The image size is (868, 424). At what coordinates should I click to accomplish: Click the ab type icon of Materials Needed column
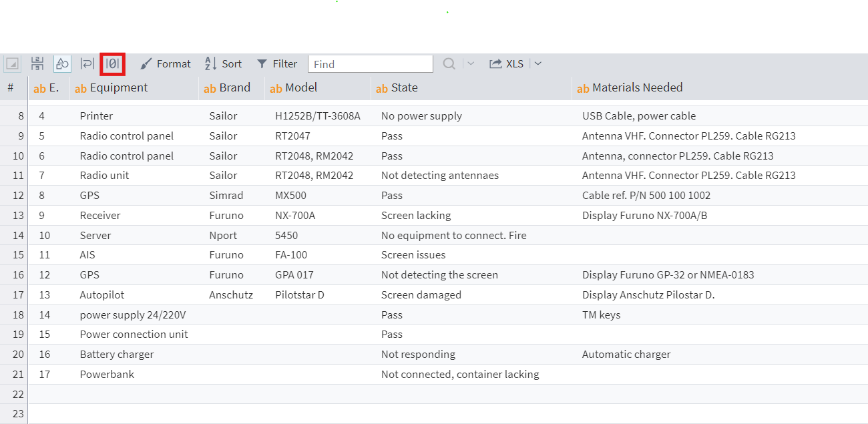click(583, 88)
